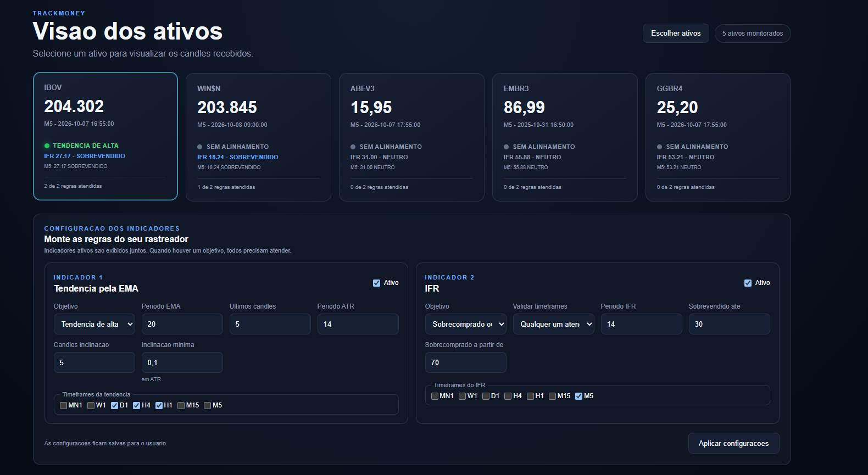Click the Sobrecomprado a partir de field
Viewport: 868px width, 475px height.
(466, 362)
